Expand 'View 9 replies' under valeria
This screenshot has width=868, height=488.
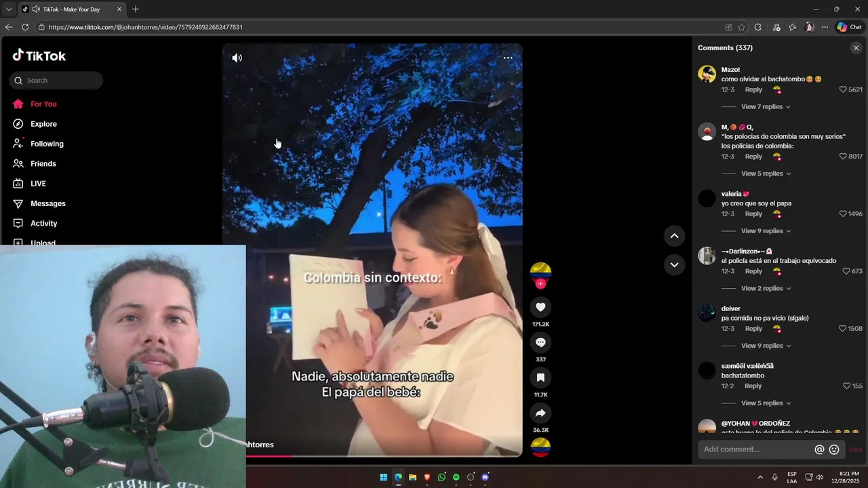click(766, 231)
